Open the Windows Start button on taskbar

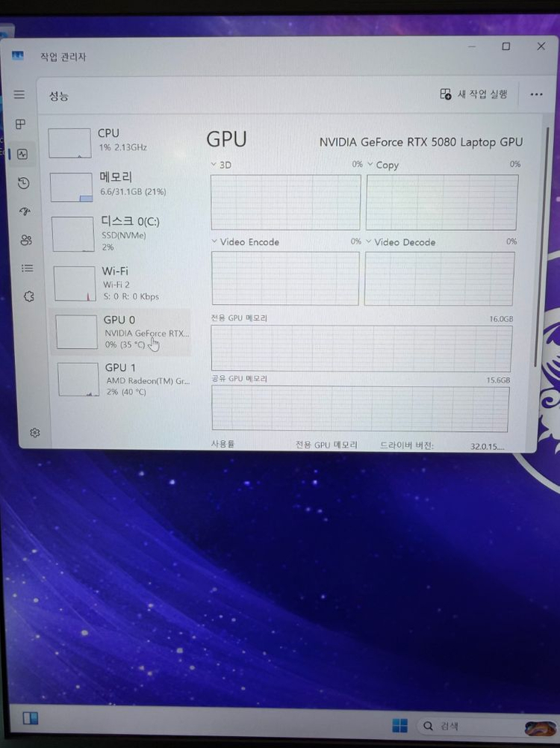pos(399,725)
